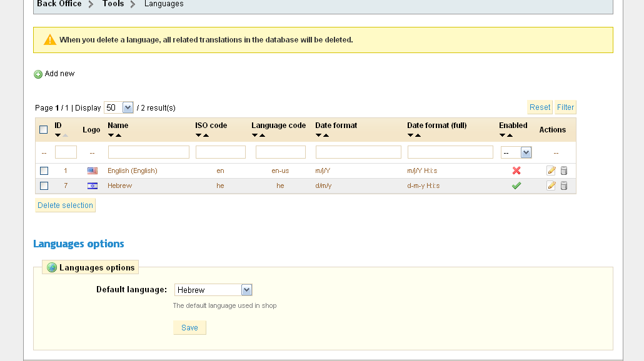Viewport: 644px width, 361px height.
Task: Open the Enabled filter dropdown
Action: 516,152
